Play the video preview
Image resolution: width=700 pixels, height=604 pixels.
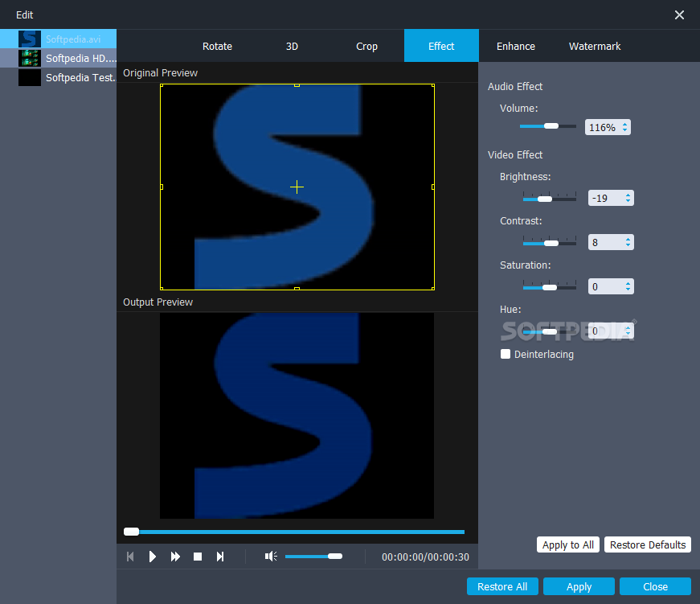pyautogui.click(x=152, y=557)
